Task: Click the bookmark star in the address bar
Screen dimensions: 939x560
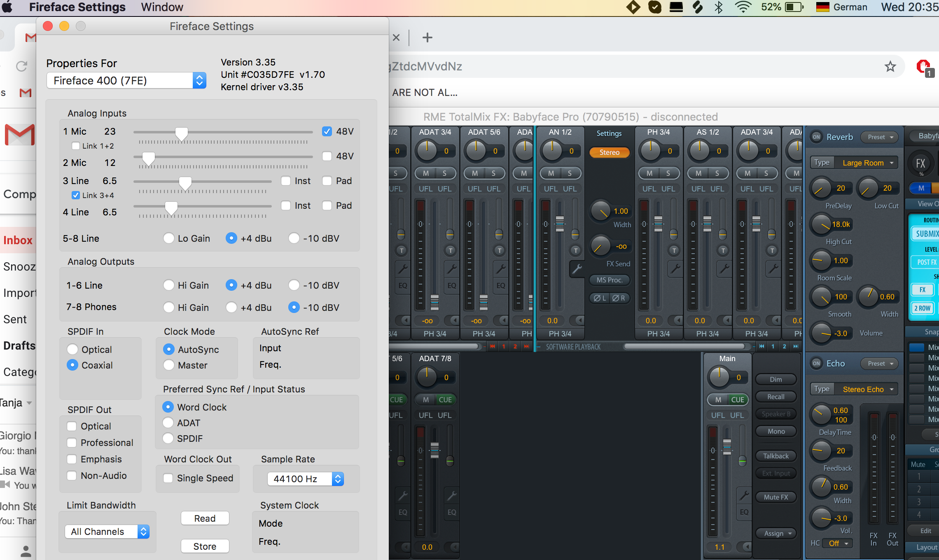Action: (890, 66)
